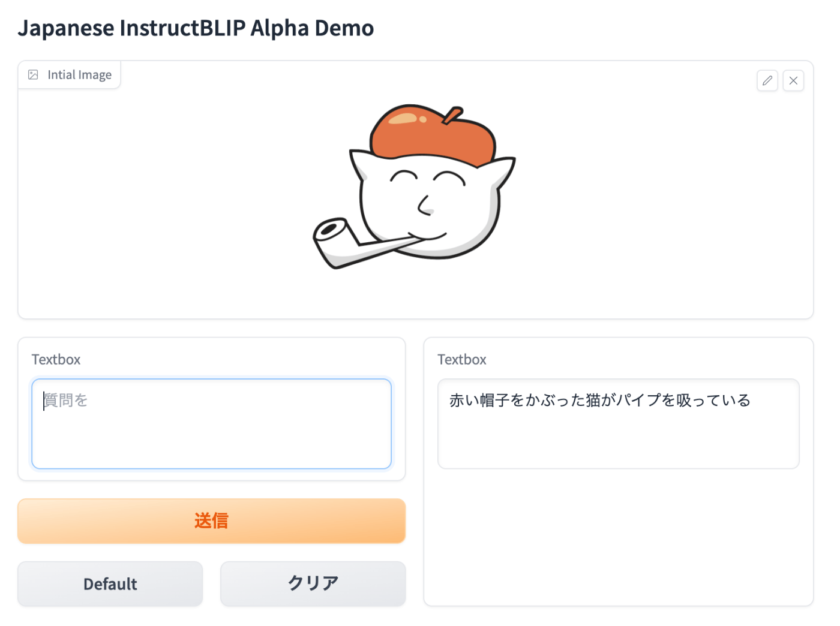This screenshot has width=840, height=626.
Task: Submit with the orange 送信 button
Action: pyautogui.click(x=212, y=521)
